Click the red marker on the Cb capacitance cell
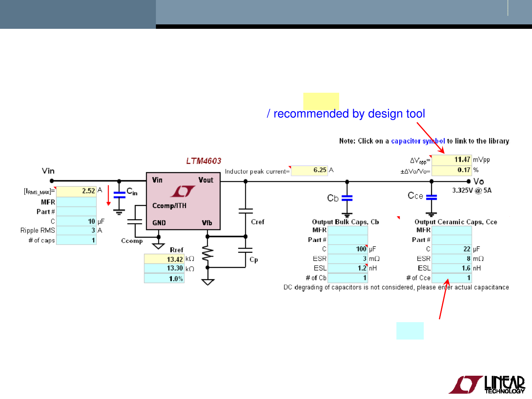This screenshot has height=399, width=532. pos(366,246)
